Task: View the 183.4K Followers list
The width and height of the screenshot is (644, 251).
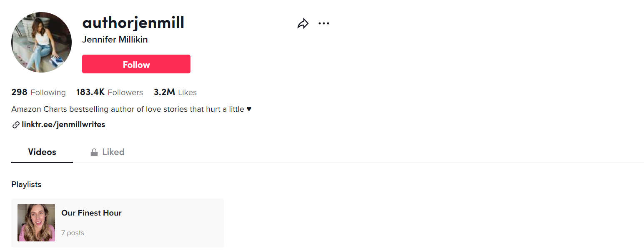Action: click(x=109, y=93)
